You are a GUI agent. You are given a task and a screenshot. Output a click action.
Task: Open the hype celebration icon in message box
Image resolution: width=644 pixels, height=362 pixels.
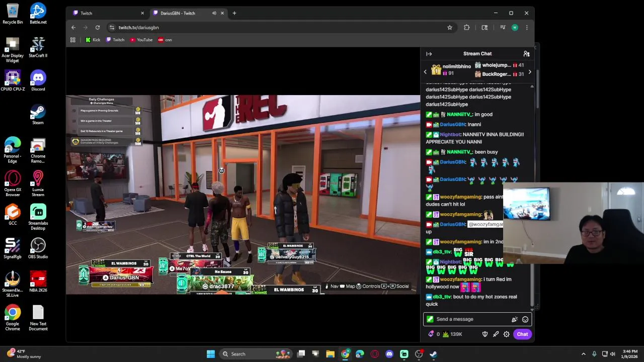point(514,319)
